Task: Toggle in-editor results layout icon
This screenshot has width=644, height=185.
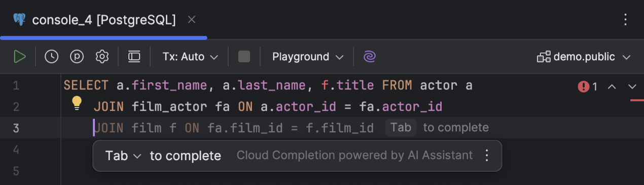Action: tap(134, 56)
